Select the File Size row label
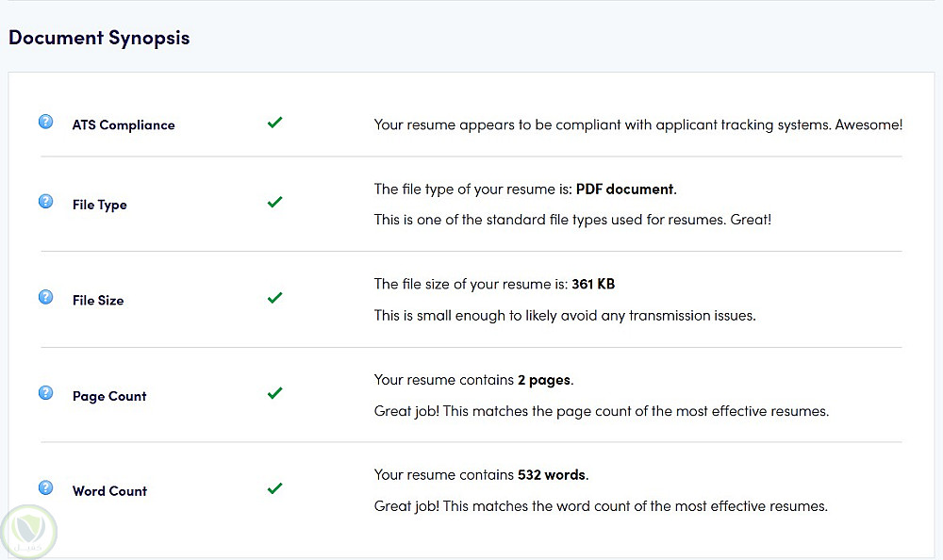943x560 pixels. [98, 301]
